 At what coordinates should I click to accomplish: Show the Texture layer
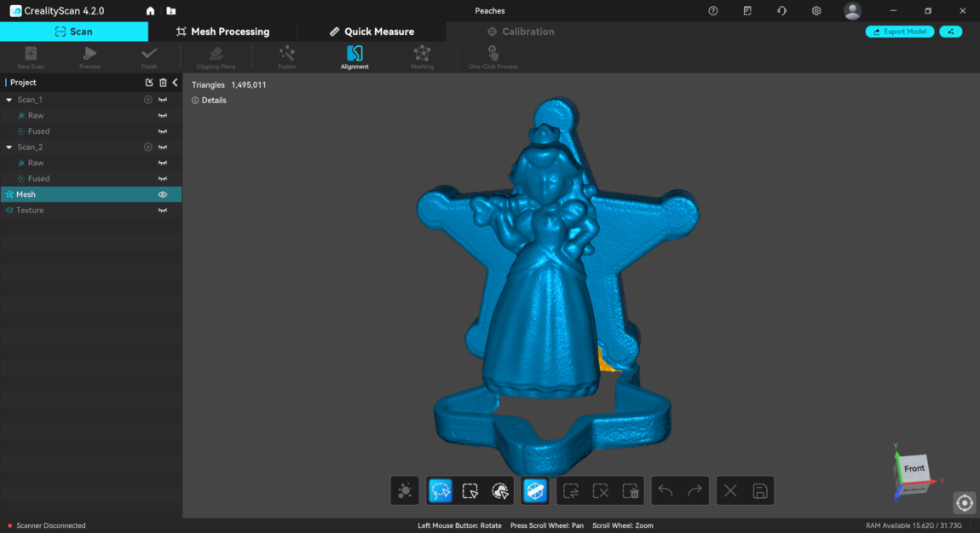tap(162, 211)
